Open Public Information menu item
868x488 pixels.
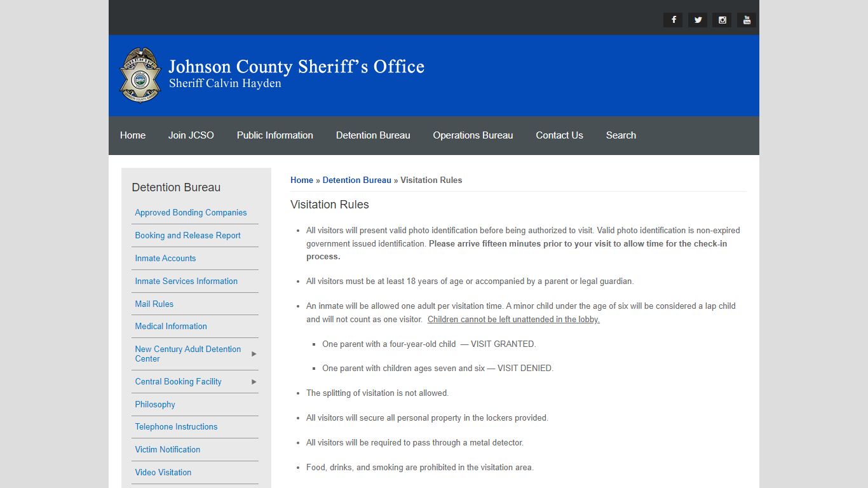pos(275,135)
